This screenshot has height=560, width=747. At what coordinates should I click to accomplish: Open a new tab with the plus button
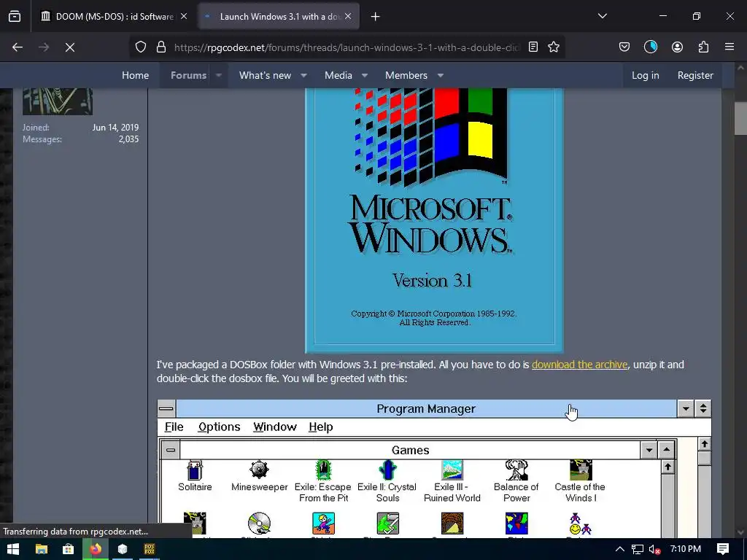click(x=376, y=17)
